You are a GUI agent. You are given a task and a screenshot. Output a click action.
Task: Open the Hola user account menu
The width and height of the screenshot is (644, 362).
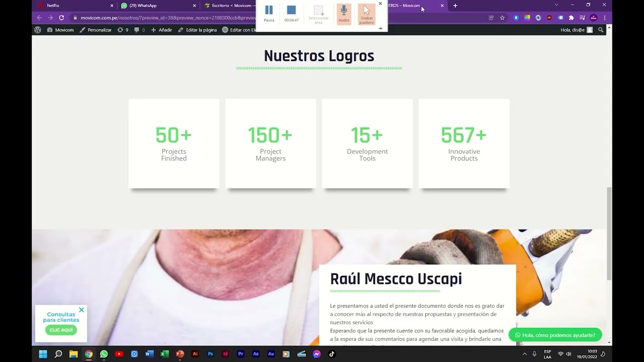tap(577, 30)
